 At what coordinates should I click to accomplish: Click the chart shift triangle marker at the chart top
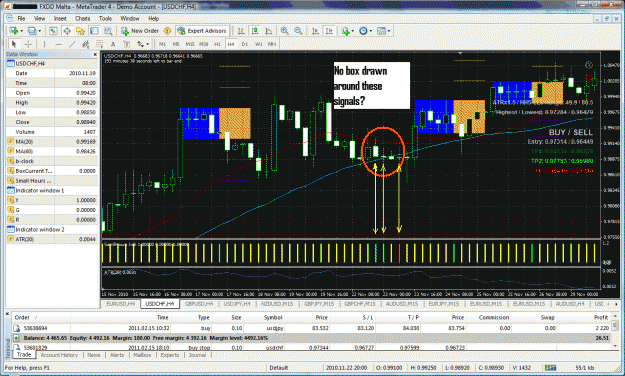(460, 53)
